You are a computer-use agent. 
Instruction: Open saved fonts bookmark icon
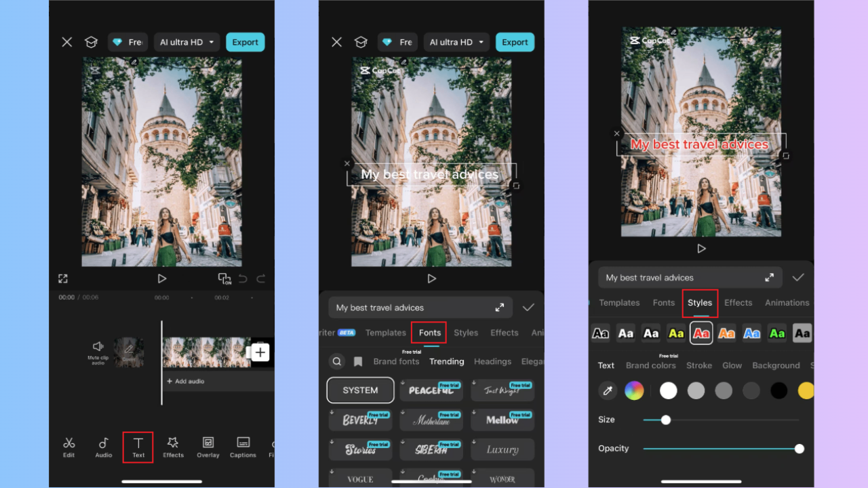(x=358, y=361)
